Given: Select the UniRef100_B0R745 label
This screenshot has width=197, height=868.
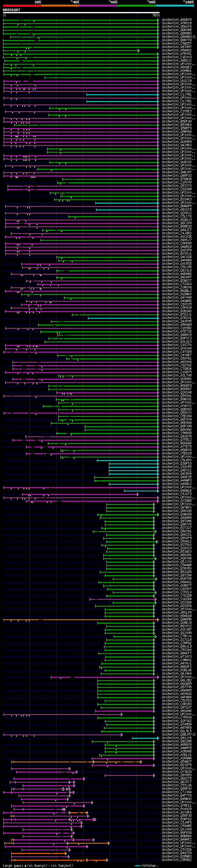Looking at the screenshot, I should tap(177, 579).
